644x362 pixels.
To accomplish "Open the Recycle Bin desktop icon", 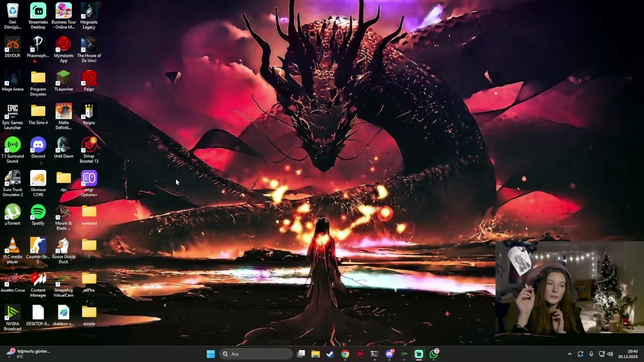I will click(x=13, y=16).
